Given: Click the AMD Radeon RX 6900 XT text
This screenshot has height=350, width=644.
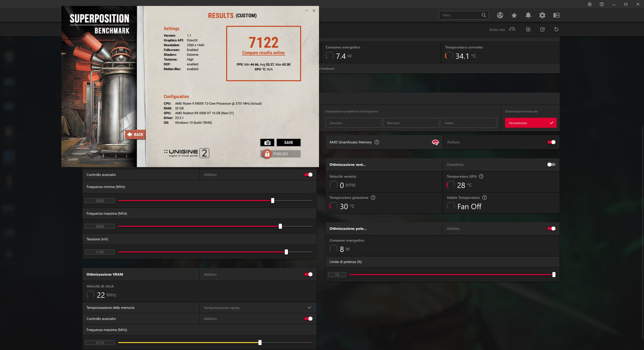Looking at the screenshot, I should click(x=205, y=113).
